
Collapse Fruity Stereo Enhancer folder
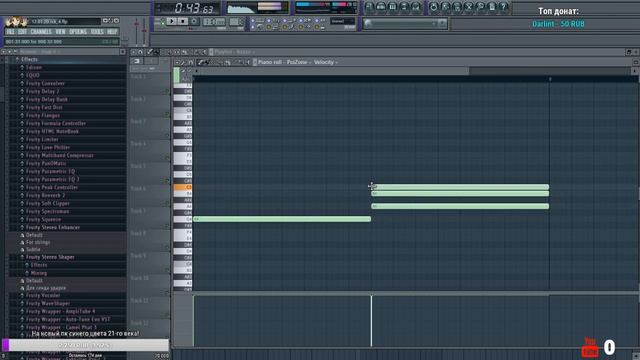(52, 227)
